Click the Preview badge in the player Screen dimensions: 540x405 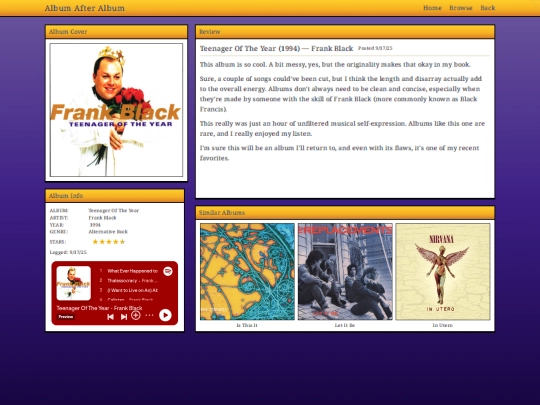point(65,316)
